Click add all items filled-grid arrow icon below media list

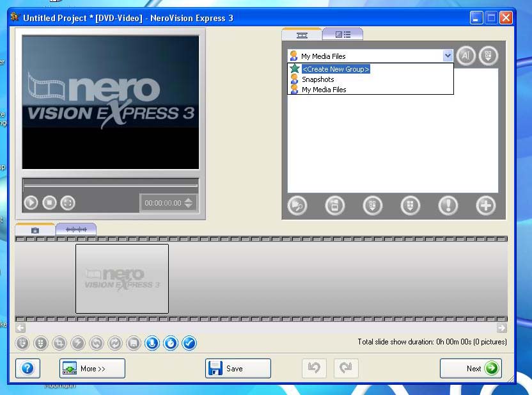point(411,206)
